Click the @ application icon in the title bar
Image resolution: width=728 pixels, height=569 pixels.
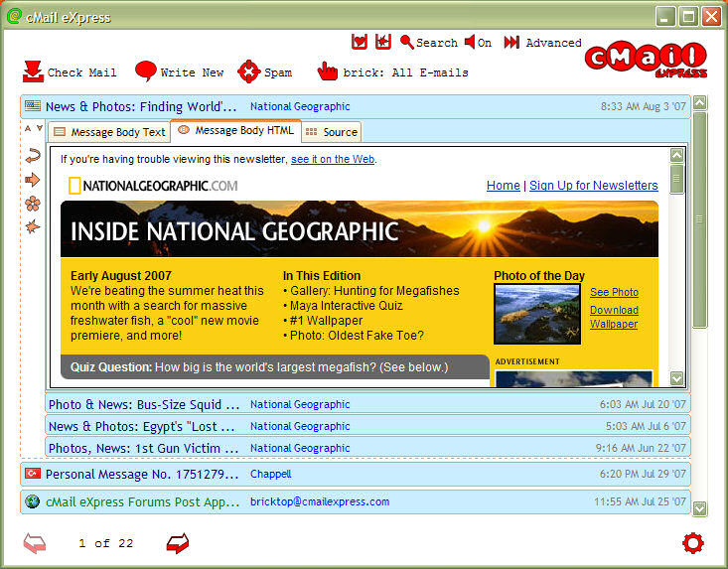14,16
